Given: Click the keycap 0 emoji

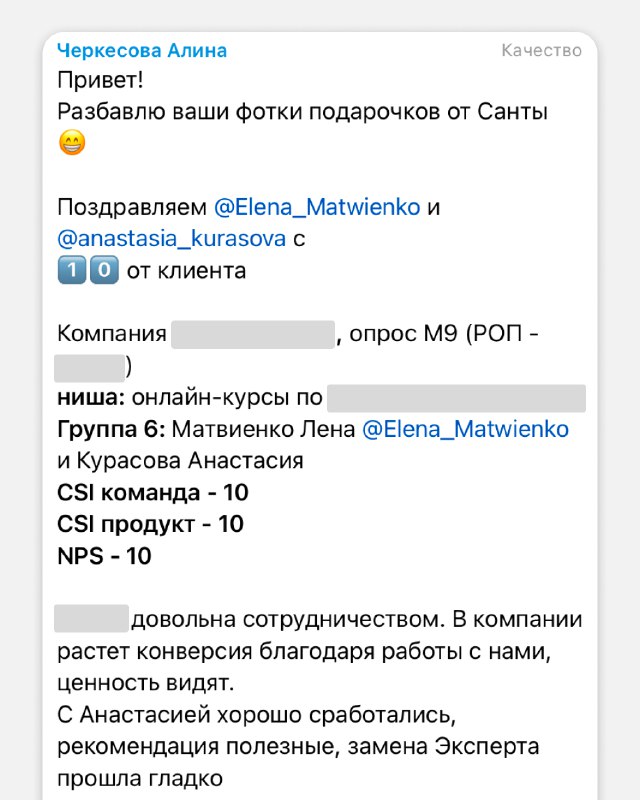Looking at the screenshot, I should [104, 270].
